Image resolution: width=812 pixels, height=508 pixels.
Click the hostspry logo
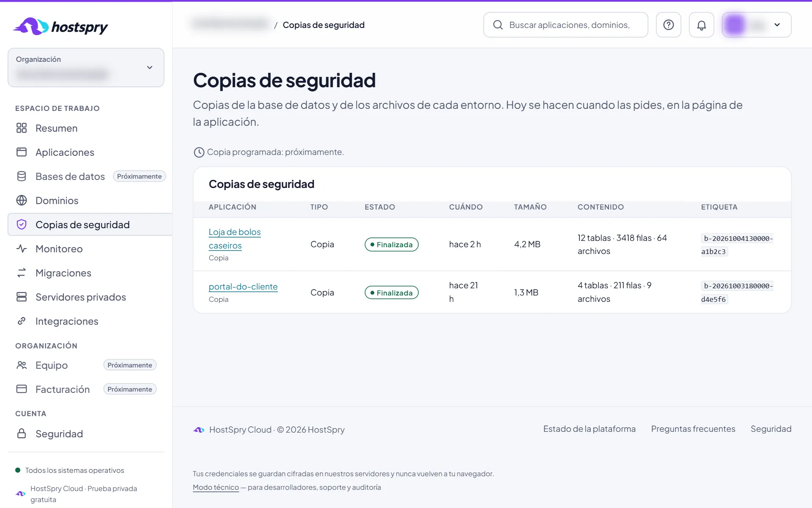pyautogui.click(x=60, y=26)
